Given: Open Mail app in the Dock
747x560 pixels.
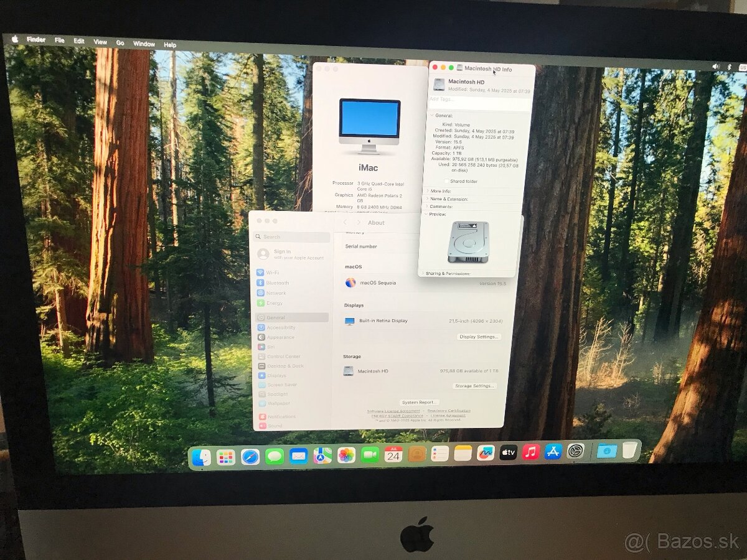Looking at the screenshot, I should pos(299,456).
